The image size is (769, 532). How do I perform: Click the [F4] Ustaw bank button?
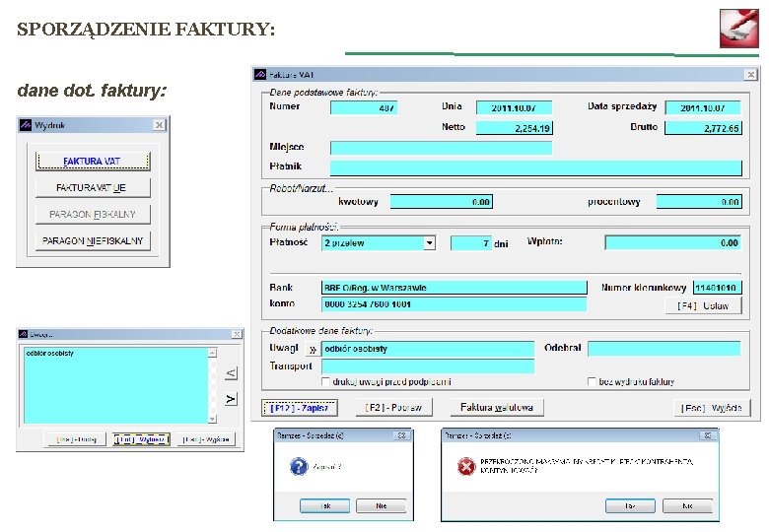(703, 305)
